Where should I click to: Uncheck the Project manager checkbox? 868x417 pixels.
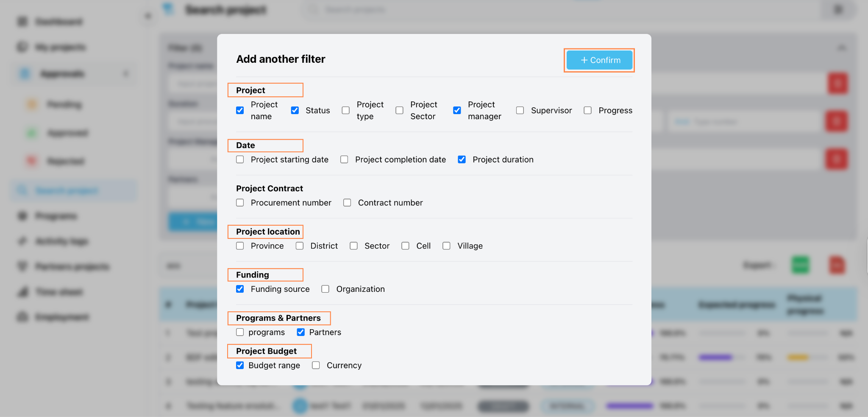[x=457, y=110]
